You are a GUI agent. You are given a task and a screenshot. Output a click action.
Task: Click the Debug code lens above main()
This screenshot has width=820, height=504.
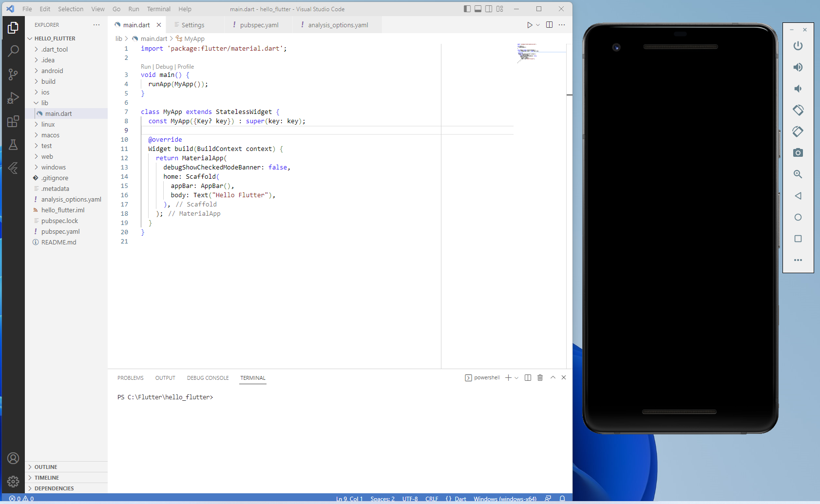pos(164,67)
